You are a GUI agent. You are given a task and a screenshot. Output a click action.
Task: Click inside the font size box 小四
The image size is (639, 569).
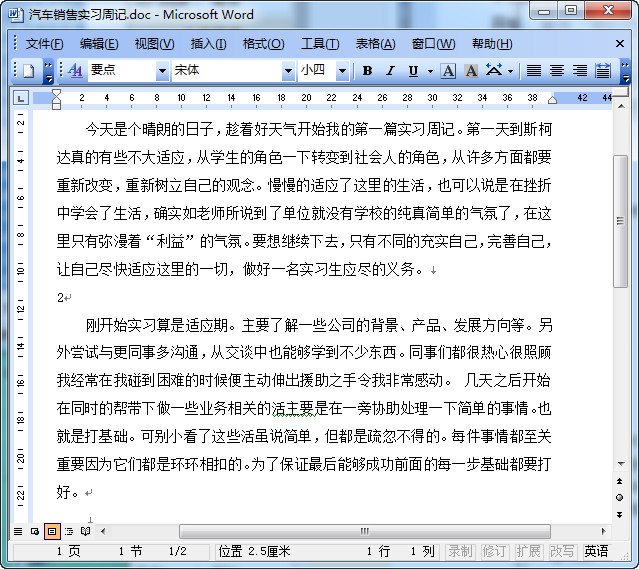(317, 71)
